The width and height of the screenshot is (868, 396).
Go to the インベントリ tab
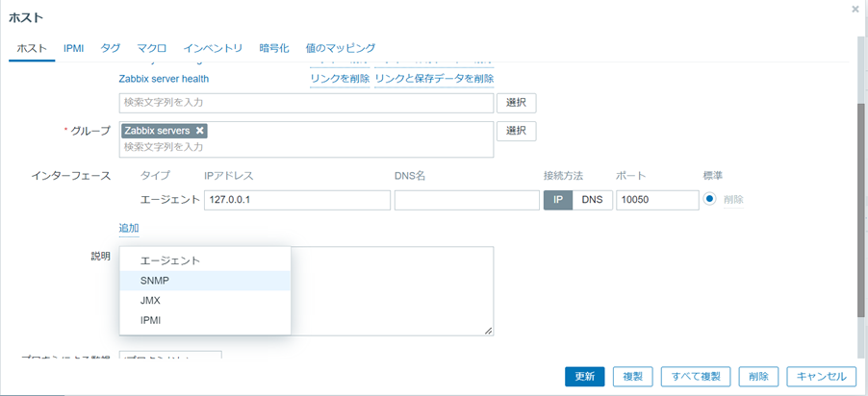(213, 48)
